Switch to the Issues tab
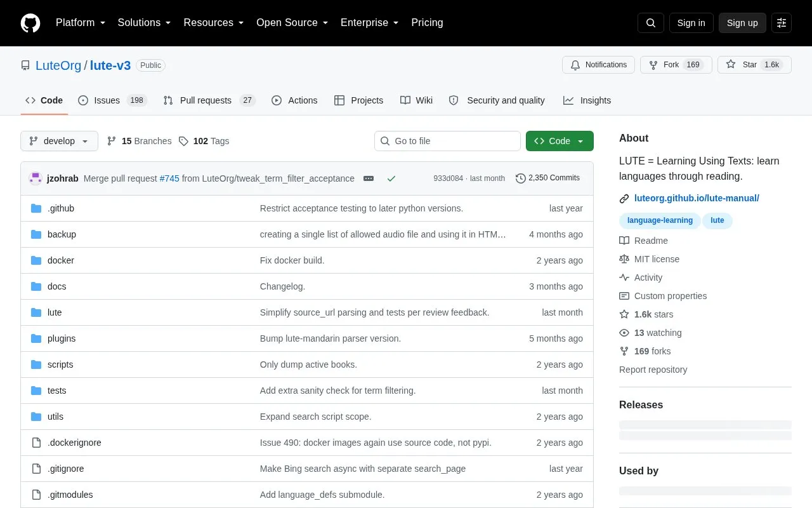Screen dimensions: 812x508 [112, 100]
